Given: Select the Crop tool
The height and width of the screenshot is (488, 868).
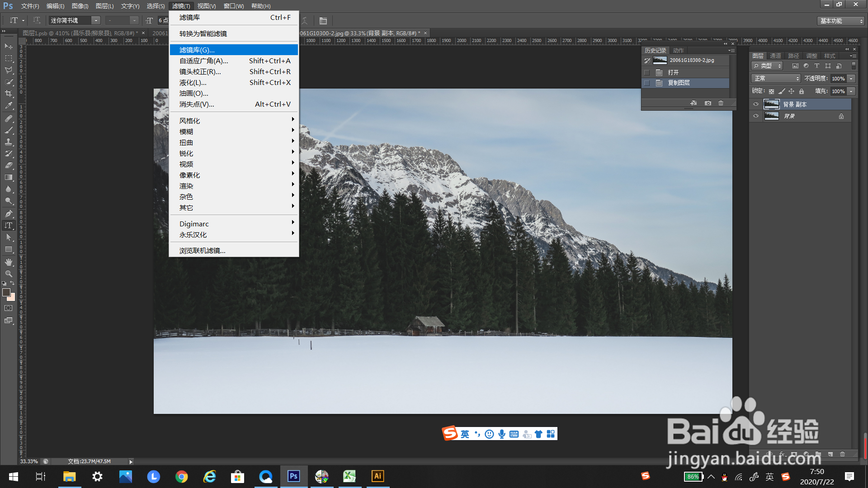Looking at the screenshot, I should [9, 94].
